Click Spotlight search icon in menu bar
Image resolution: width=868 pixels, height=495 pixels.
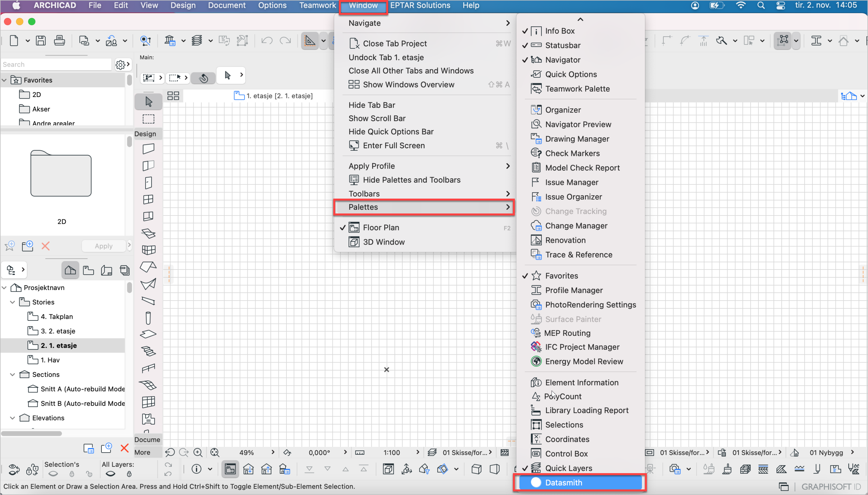(x=761, y=5)
